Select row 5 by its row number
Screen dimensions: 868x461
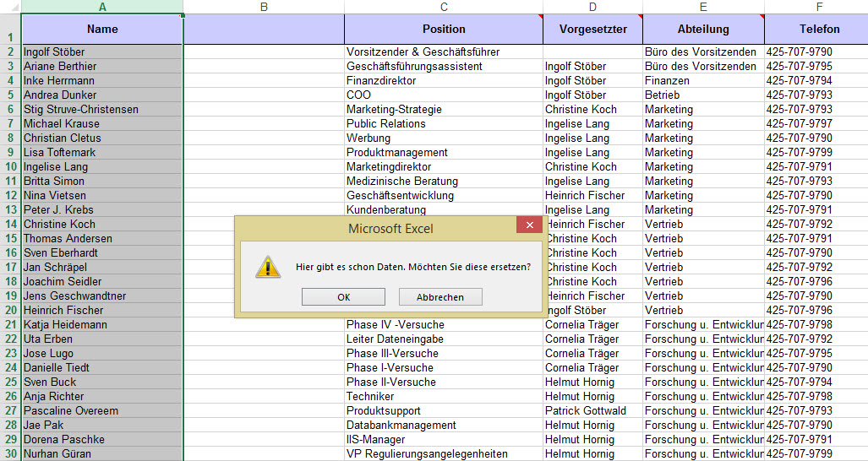[x=10, y=95]
